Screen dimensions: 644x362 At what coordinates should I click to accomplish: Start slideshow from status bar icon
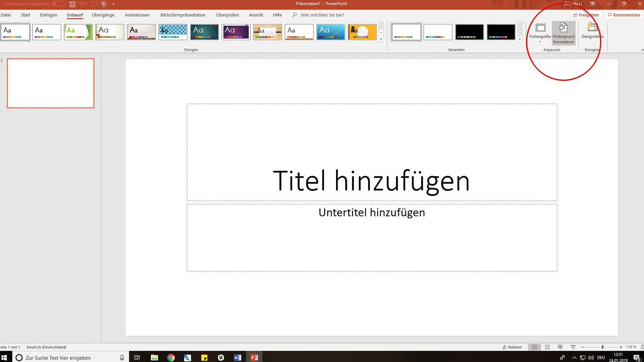coord(573,347)
